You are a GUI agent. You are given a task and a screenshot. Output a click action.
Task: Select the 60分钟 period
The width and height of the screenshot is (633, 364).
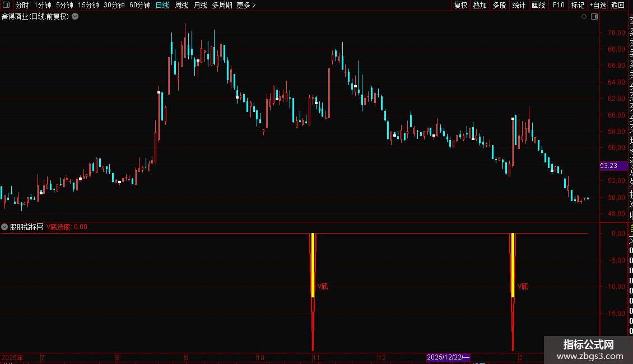(x=140, y=5)
